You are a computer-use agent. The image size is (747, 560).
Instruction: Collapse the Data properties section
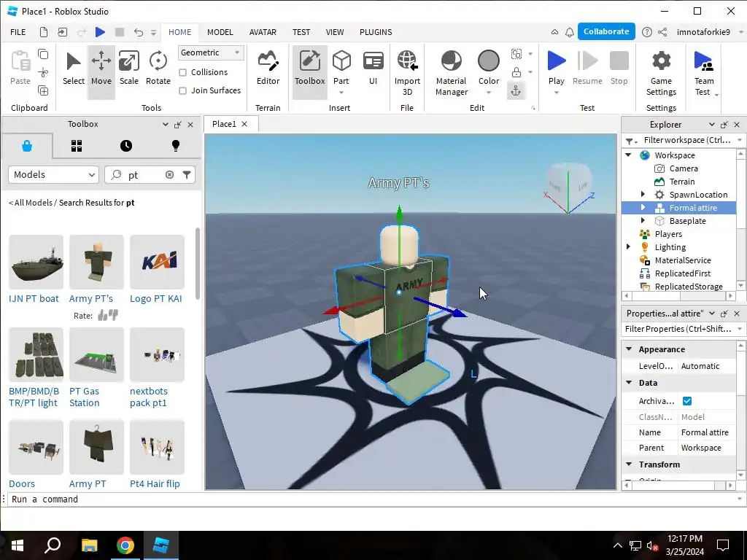629,382
